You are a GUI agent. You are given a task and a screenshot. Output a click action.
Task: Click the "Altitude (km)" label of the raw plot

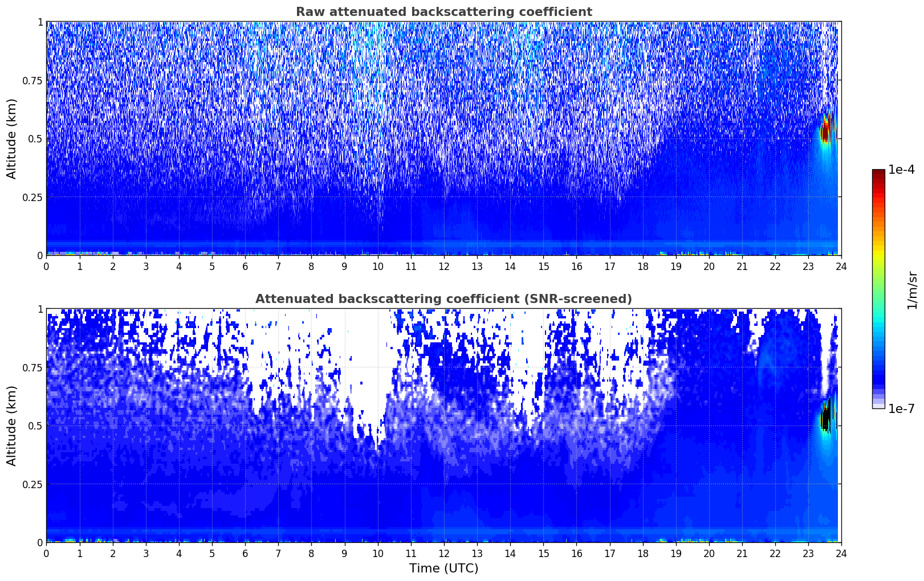point(12,138)
